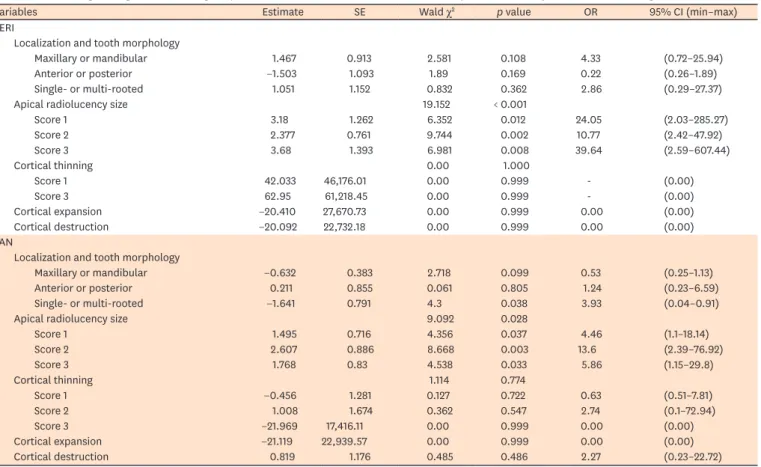Click the odds ratio "39.64"
Screen dimensions: 761x467
click(589, 150)
